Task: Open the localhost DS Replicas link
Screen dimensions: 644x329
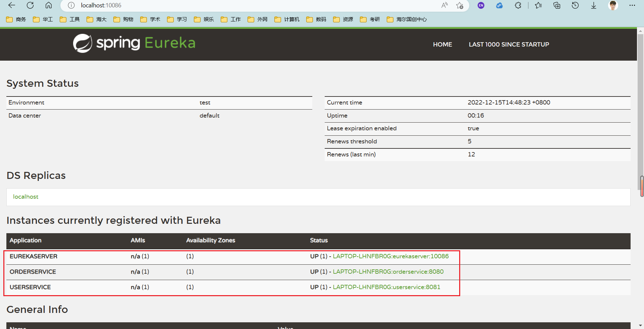Action: [x=25, y=197]
